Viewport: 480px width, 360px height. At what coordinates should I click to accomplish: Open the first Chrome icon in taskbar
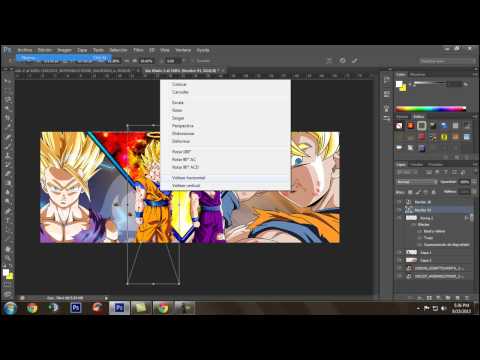click(32, 308)
